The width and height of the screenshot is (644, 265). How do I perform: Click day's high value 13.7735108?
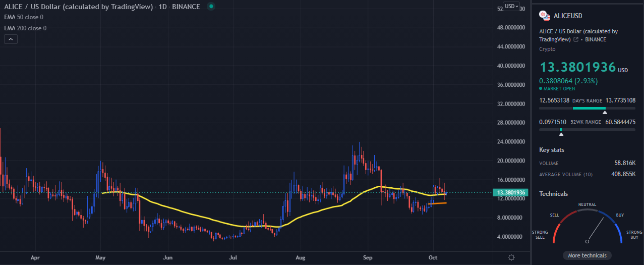pyautogui.click(x=620, y=100)
